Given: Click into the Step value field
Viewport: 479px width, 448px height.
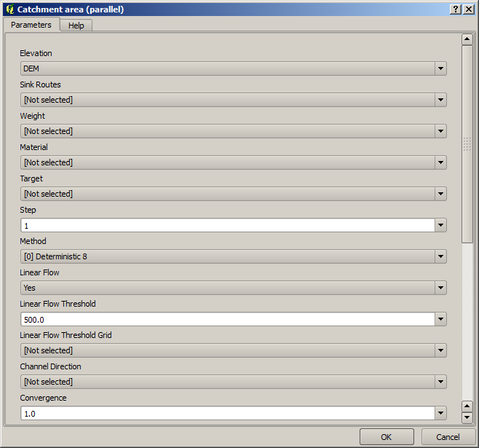Looking at the screenshot, I should [227, 225].
